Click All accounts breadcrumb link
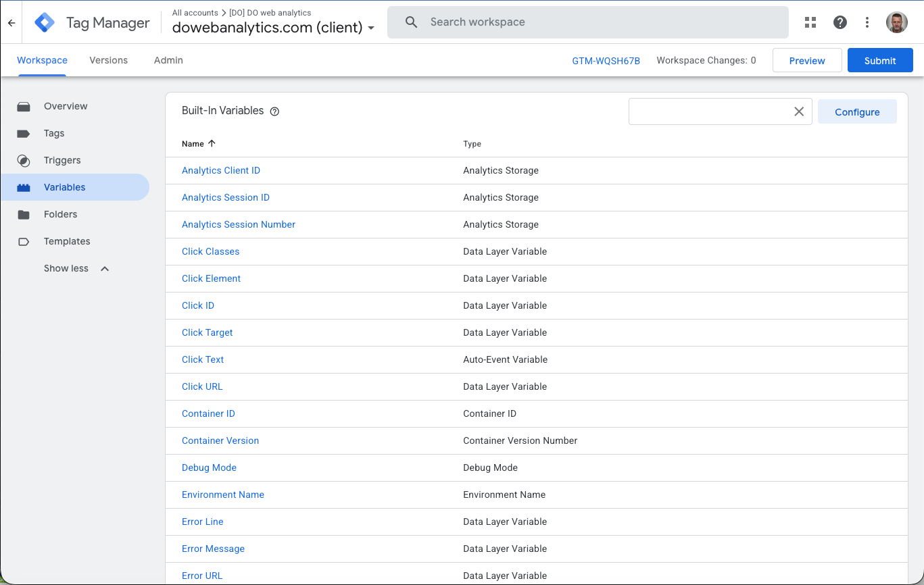 (195, 13)
